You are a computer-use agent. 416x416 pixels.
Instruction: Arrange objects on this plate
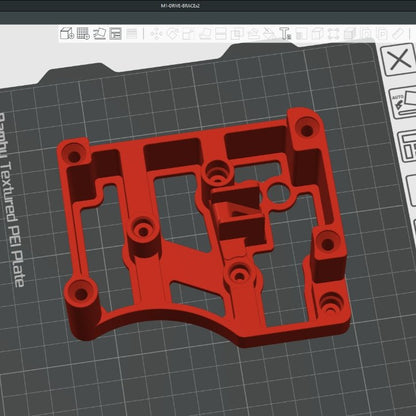pyautogui.click(x=407, y=146)
